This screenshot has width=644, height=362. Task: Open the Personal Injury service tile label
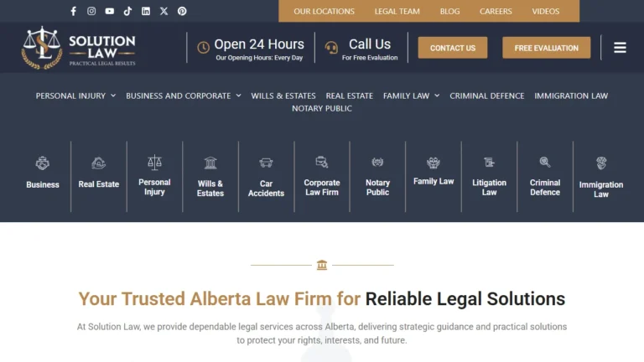154,187
